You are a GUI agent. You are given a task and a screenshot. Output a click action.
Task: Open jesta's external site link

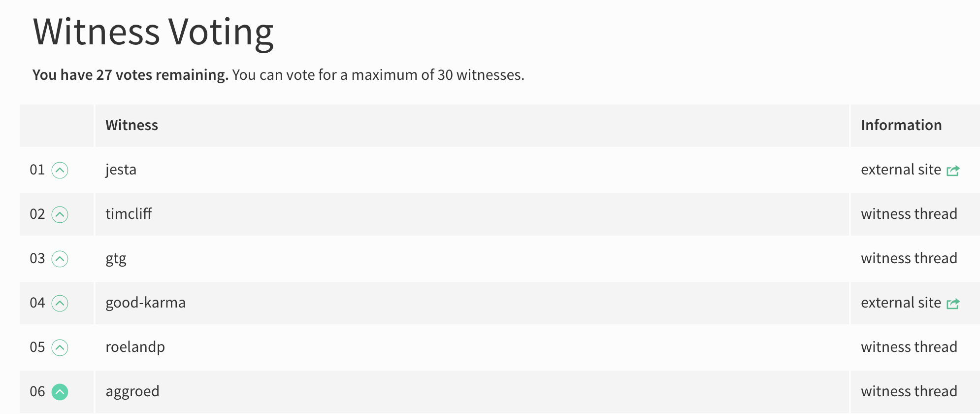901,170
